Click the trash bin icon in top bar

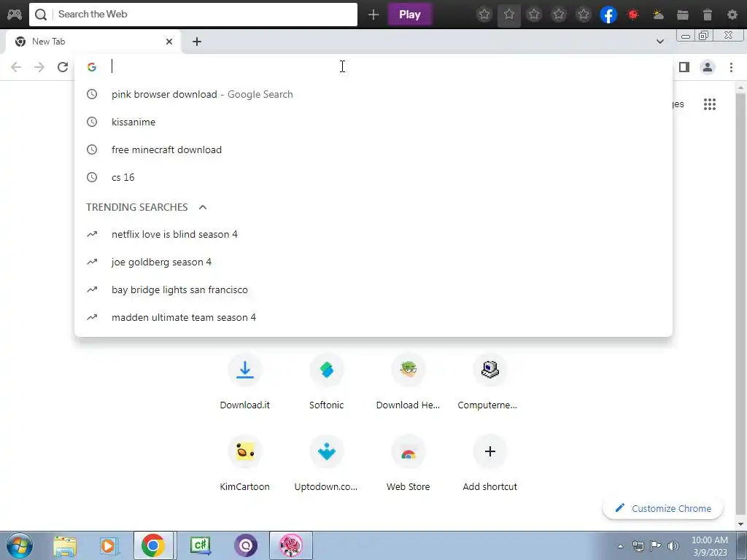coord(708,15)
